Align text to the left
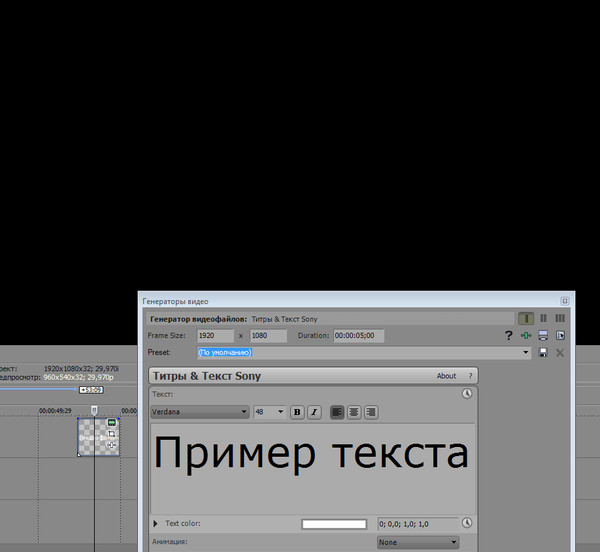Viewport: 600px width, 552px height. (337, 412)
